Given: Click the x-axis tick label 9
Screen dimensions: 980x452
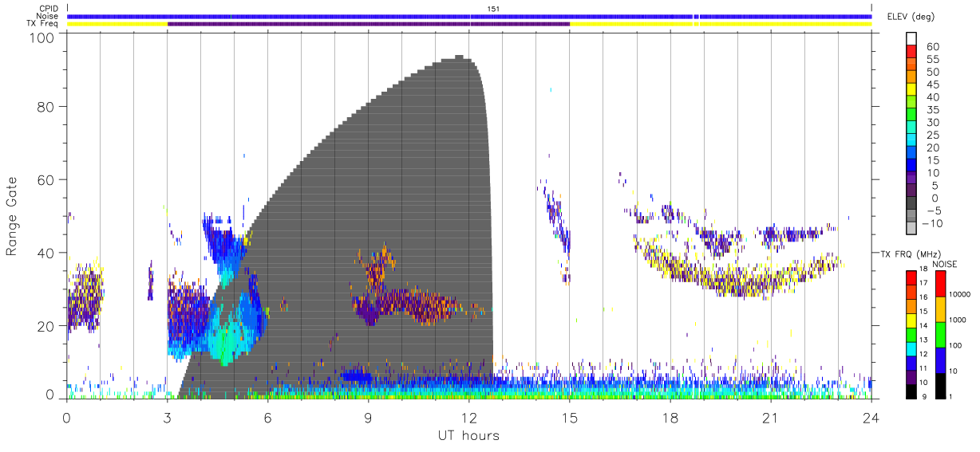Looking at the screenshot, I should pyautogui.click(x=368, y=417).
